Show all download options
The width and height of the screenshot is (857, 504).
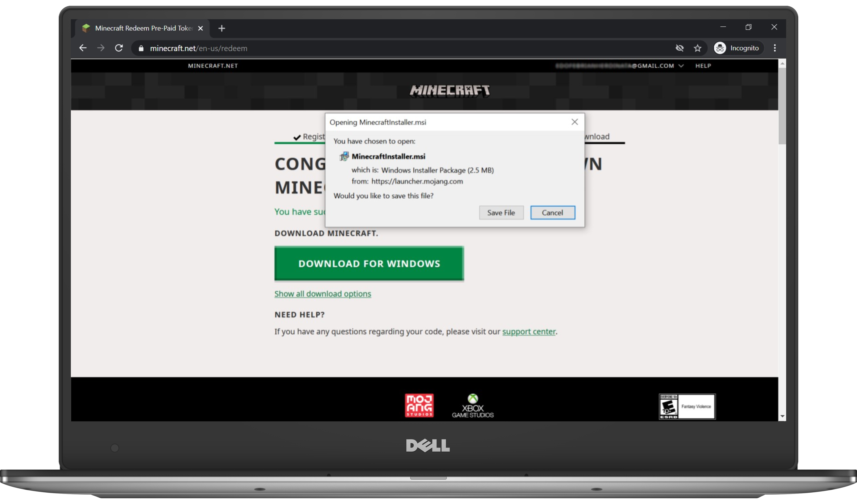(322, 294)
